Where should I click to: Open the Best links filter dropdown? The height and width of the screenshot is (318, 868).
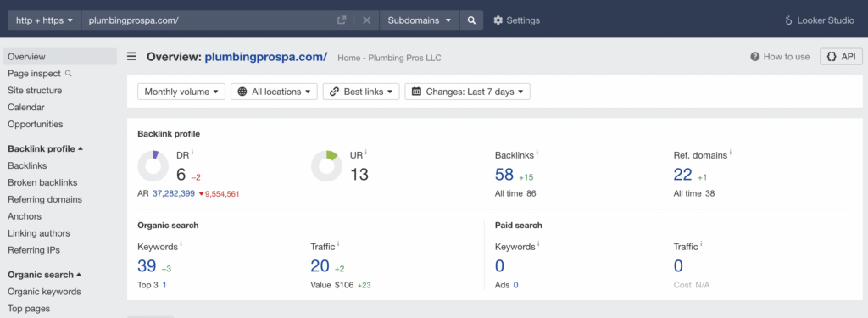click(361, 92)
